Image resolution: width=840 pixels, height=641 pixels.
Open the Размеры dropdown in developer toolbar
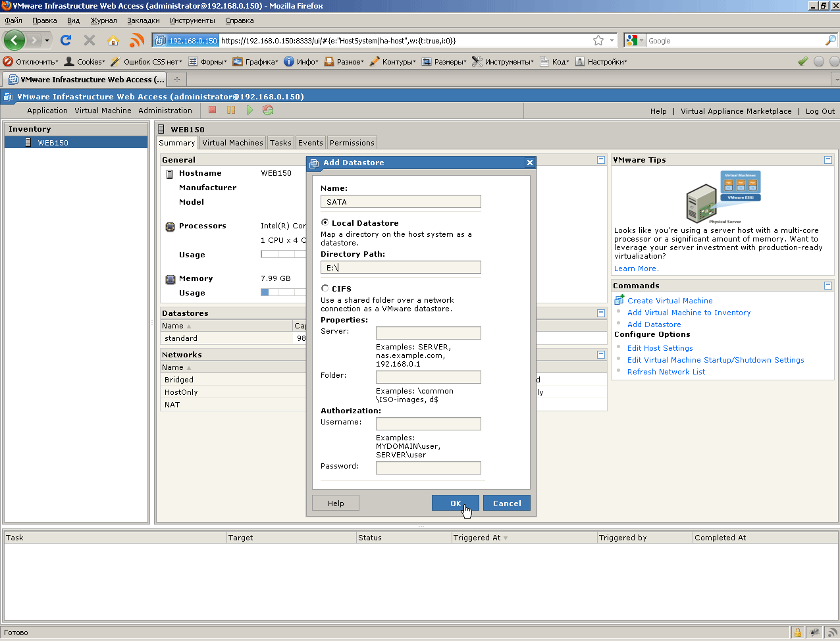tap(444, 61)
